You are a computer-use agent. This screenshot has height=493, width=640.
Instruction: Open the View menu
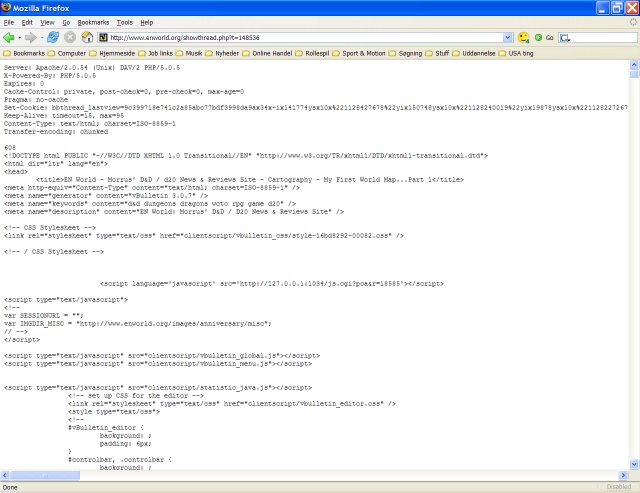(47, 22)
